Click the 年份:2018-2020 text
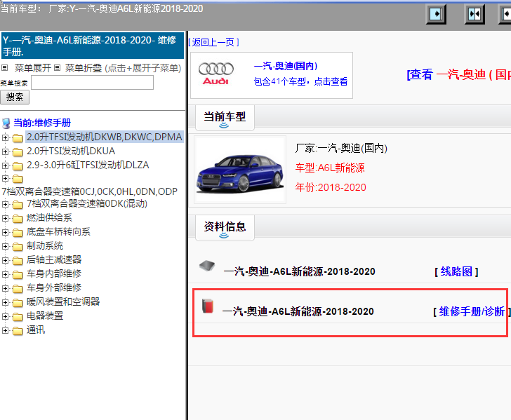This screenshot has width=511, height=420. coord(331,187)
